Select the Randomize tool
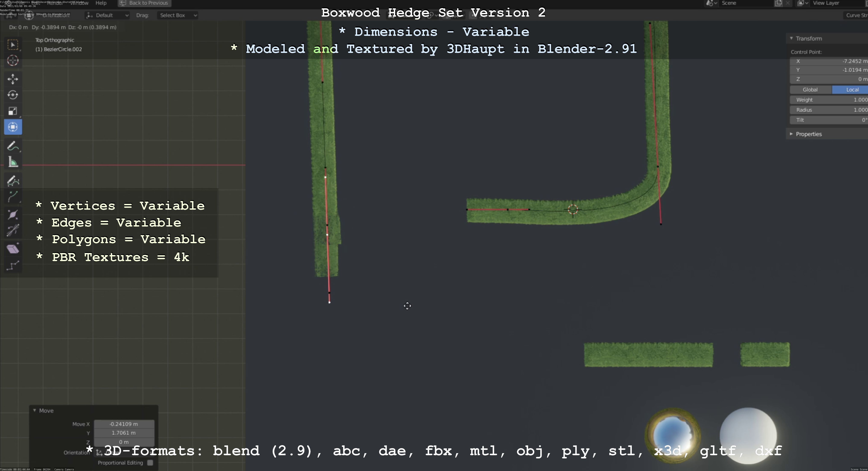Screen dimensions: 868x471 tap(13, 266)
